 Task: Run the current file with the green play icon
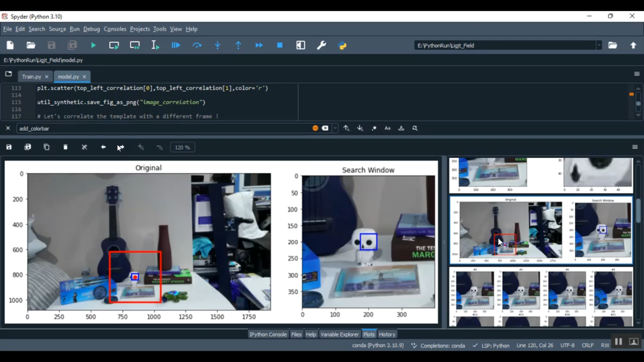coord(93,45)
